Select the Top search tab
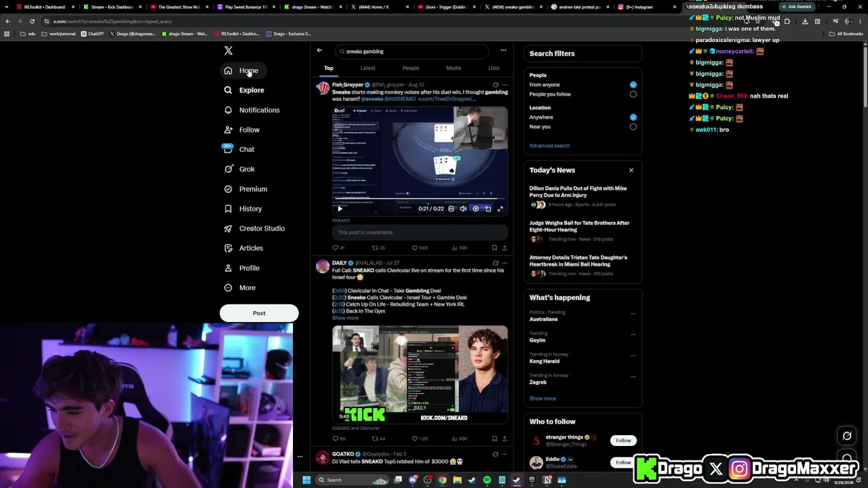This screenshot has height=488, width=868. pos(328,68)
